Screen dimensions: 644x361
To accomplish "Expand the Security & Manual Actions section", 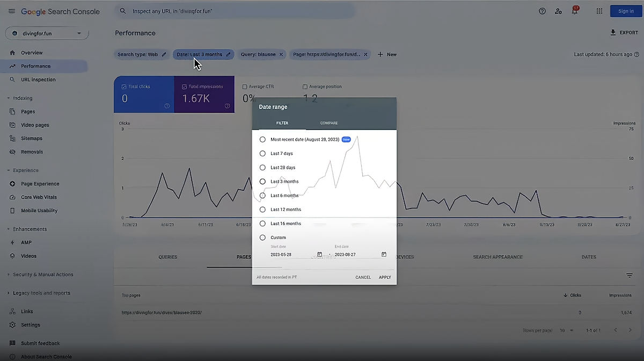I will click(9, 275).
